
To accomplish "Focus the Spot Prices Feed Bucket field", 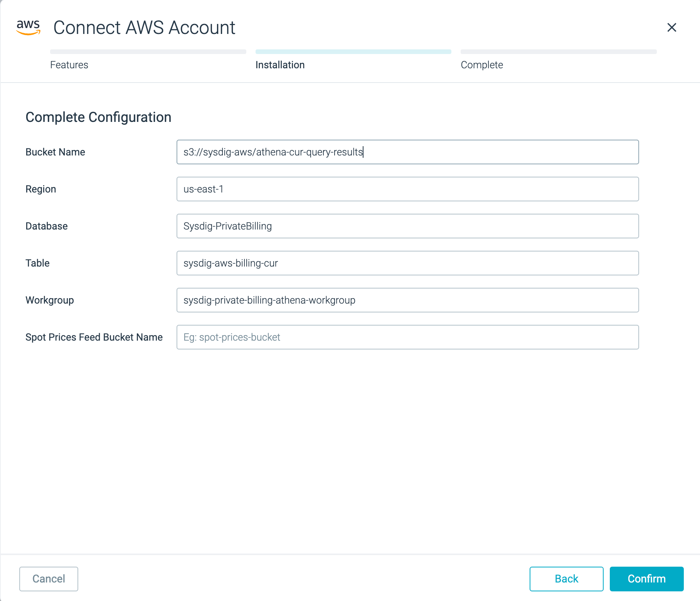I will (x=408, y=337).
